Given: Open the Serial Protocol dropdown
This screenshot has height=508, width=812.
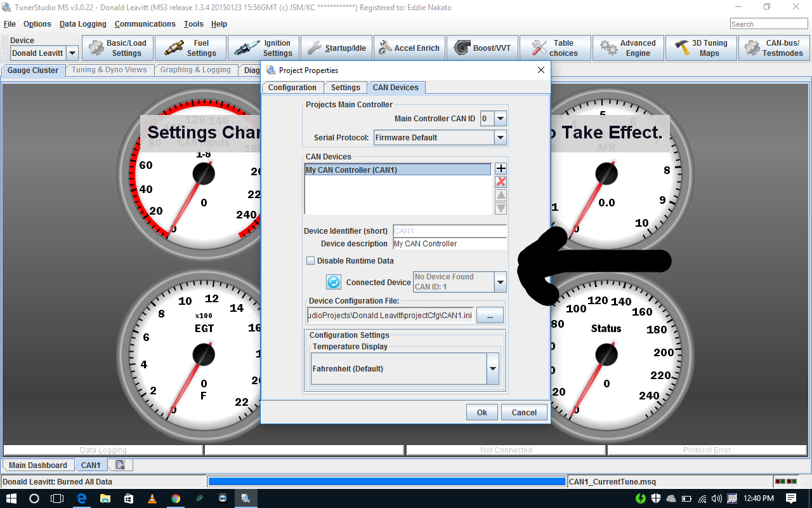Looking at the screenshot, I should click(501, 137).
